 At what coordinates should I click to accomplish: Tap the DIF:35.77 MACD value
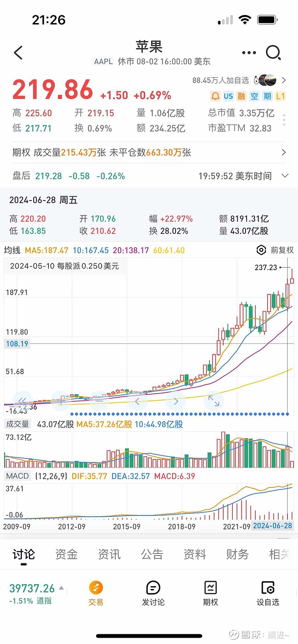tap(89, 476)
